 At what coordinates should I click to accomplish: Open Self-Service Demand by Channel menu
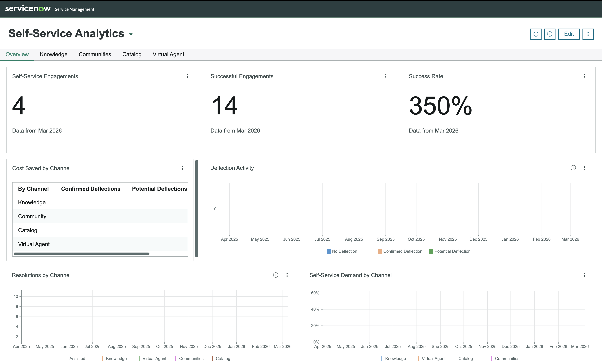(584, 275)
